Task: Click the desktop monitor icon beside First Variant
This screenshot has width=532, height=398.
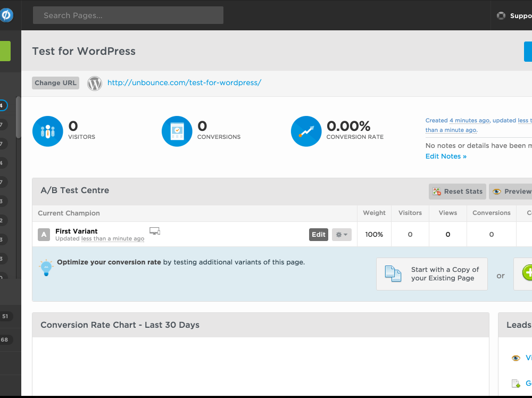Action: click(155, 231)
